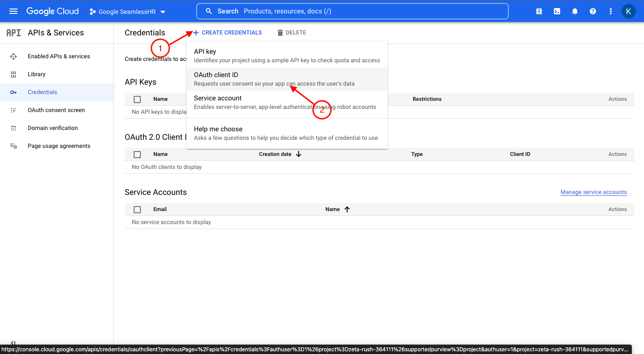Open the gift free trial icon
This screenshot has width=644, height=354.
coord(539,12)
